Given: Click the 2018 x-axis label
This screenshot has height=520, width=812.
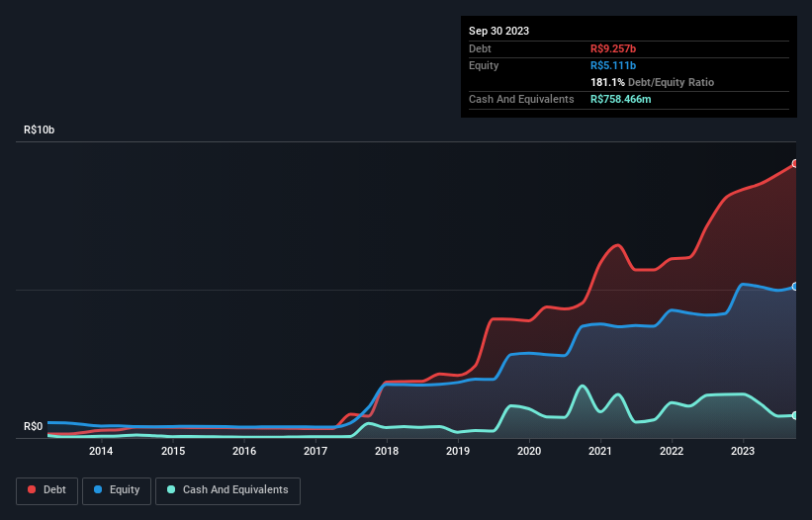Looking at the screenshot, I should (x=387, y=451).
